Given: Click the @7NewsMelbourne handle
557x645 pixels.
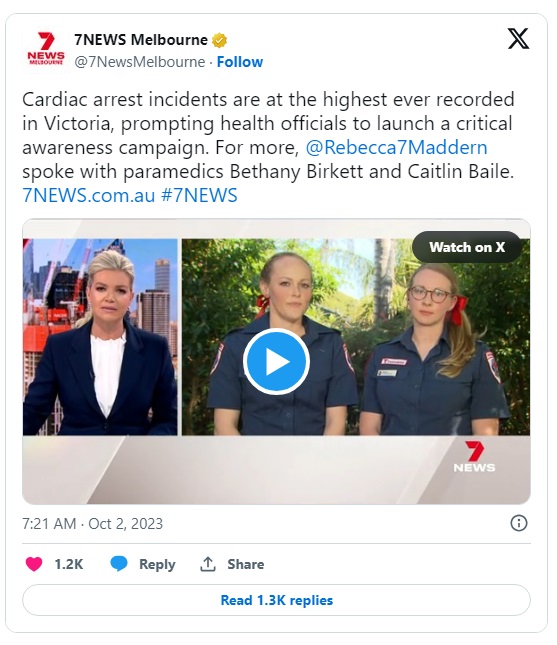Looking at the screenshot, I should 139,62.
